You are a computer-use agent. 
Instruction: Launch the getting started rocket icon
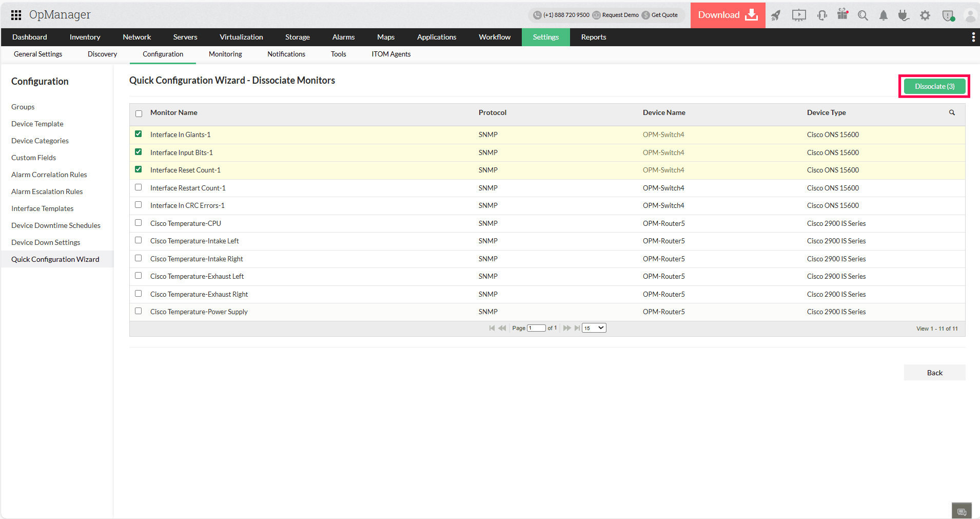[x=776, y=15]
